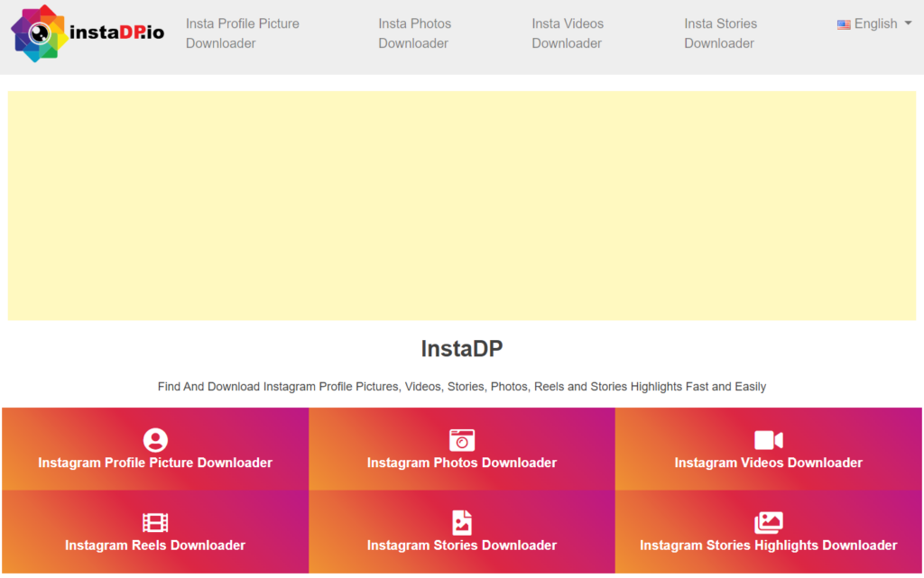Open Insta Profile Picture Downloader nav item
Image resolution: width=924 pixels, height=578 pixels.
point(242,33)
